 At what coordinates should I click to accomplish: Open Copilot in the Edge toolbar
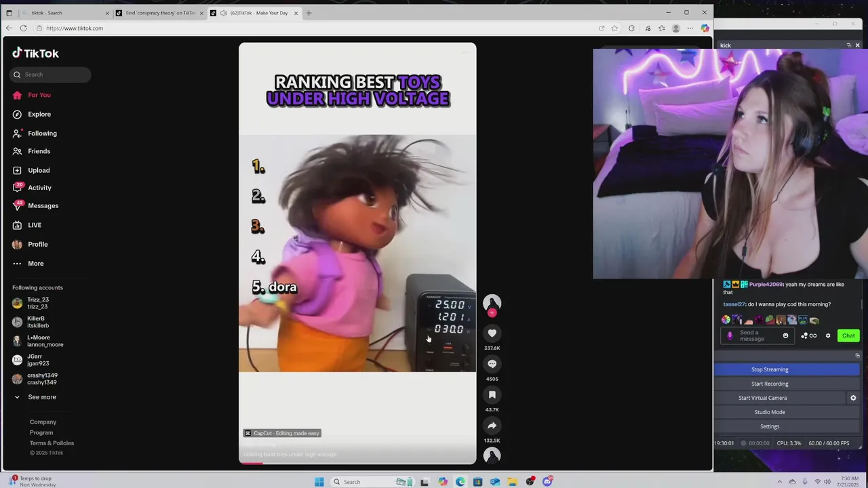705,28
